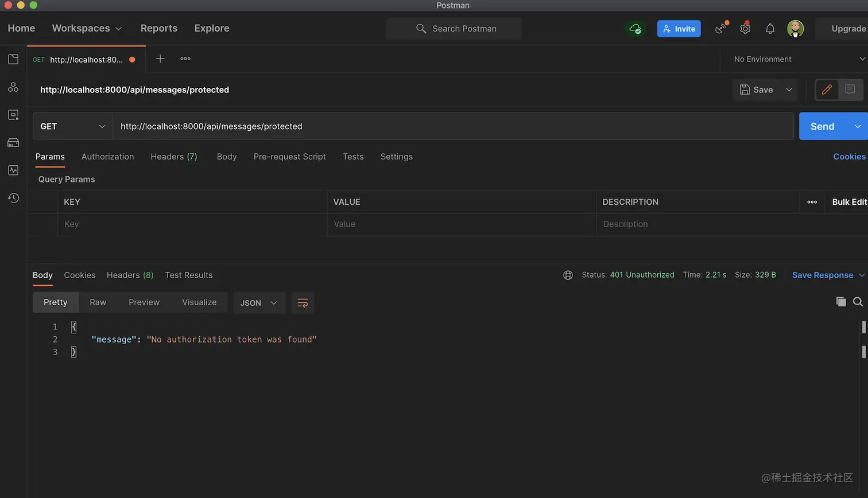The width and height of the screenshot is (868, 498).
Task: Click the request URL field
Action: click(x=453, y=126)
